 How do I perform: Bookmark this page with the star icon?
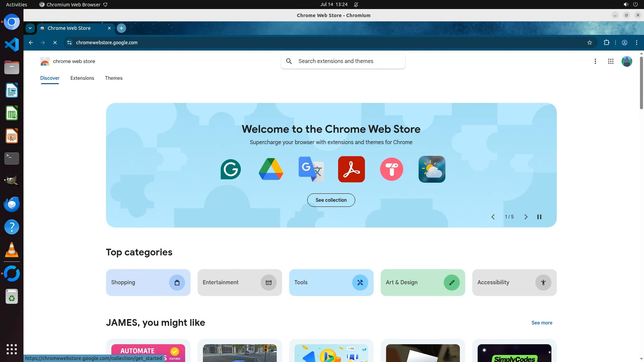(x=590, y=43)
